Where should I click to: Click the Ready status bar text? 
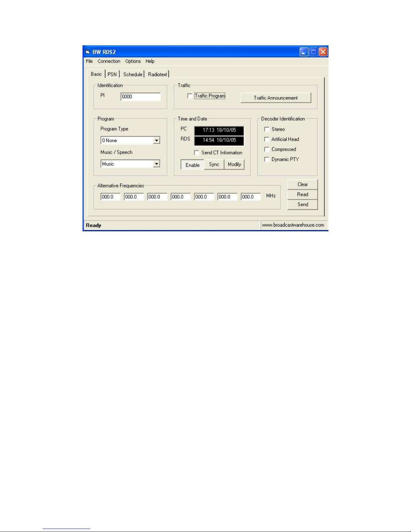click(93, 225)
